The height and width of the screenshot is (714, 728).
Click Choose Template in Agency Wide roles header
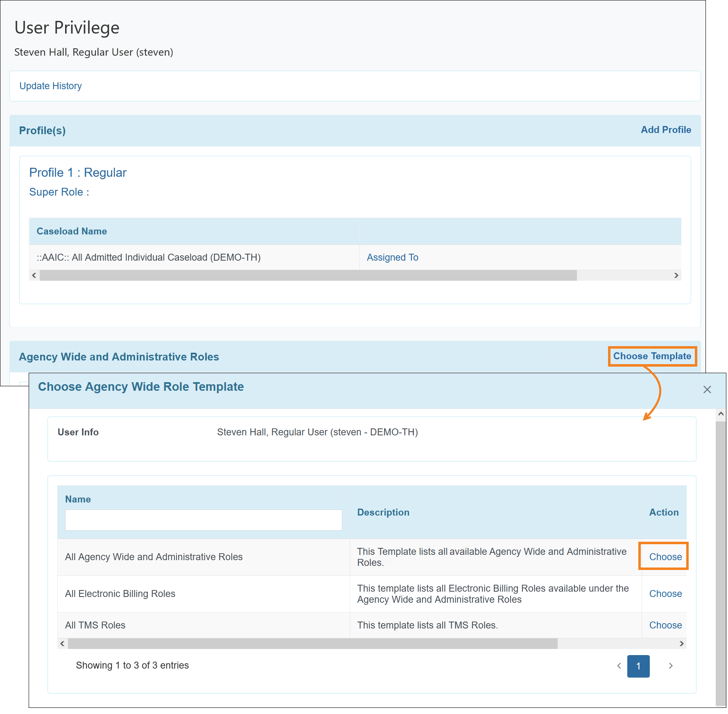point(652,356)
